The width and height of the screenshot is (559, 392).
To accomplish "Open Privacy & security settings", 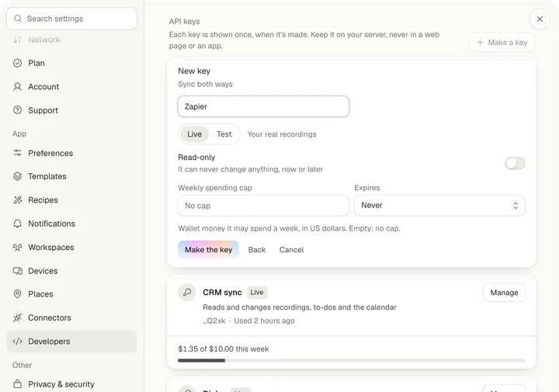I will click(x=71, y=383).
